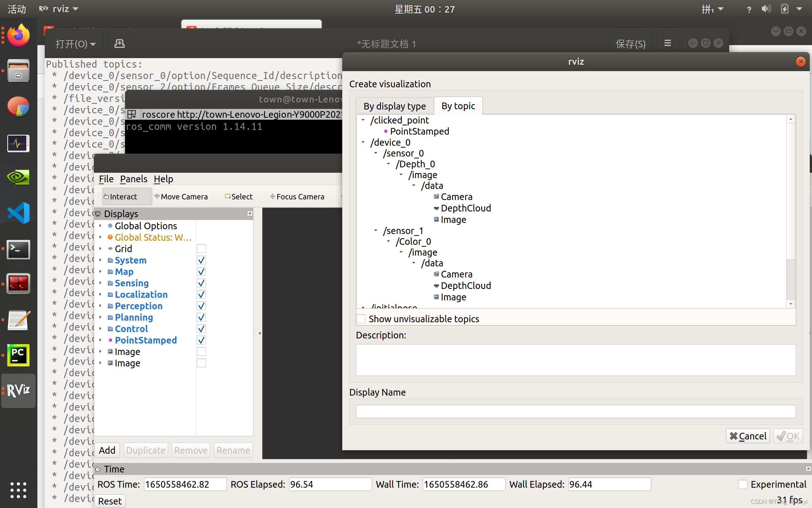The height and width of the screenshot is (508, 812).
Task: Click the Display Name input field
Action: (576, 411)
